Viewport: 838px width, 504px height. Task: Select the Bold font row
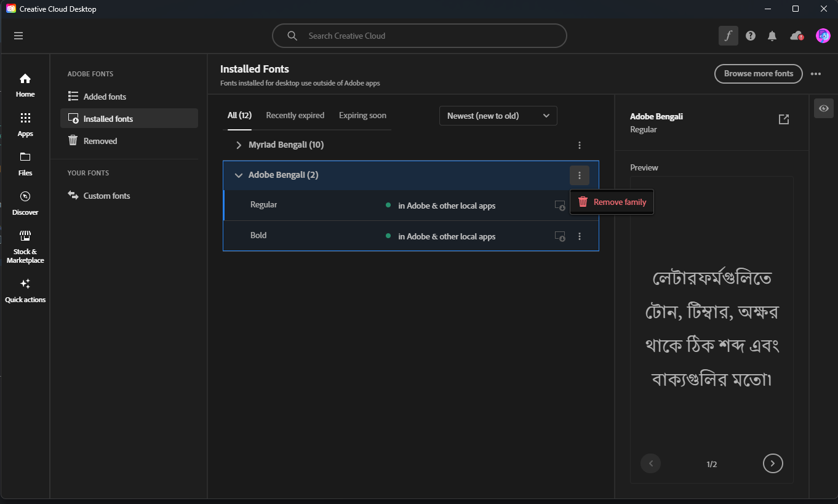(411, 236)
